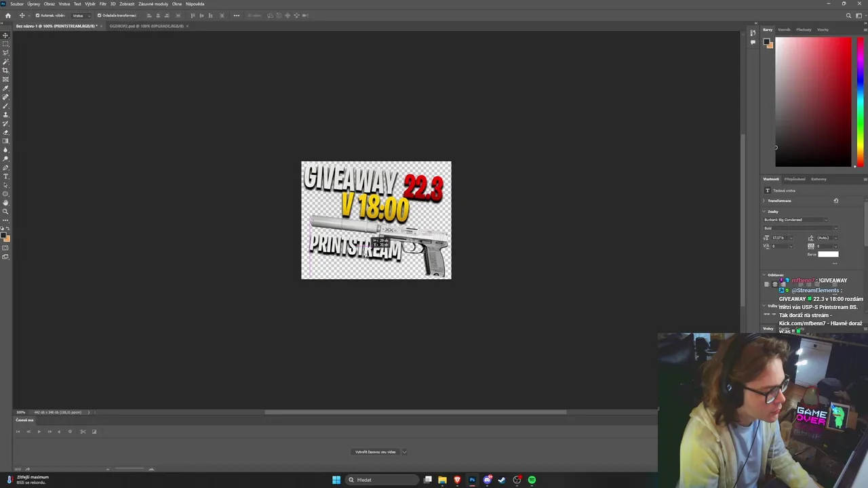This screenshot has height=488, width=868.
Task: Select the Eraser tool
Action: point(5,132)
